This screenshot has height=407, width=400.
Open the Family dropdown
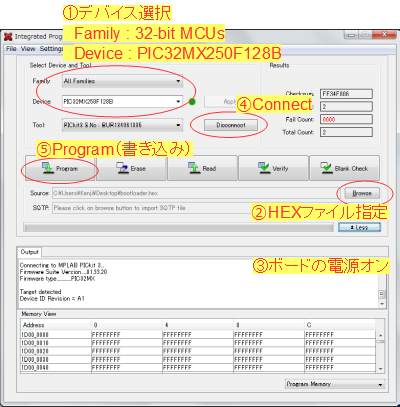point(122,81)
